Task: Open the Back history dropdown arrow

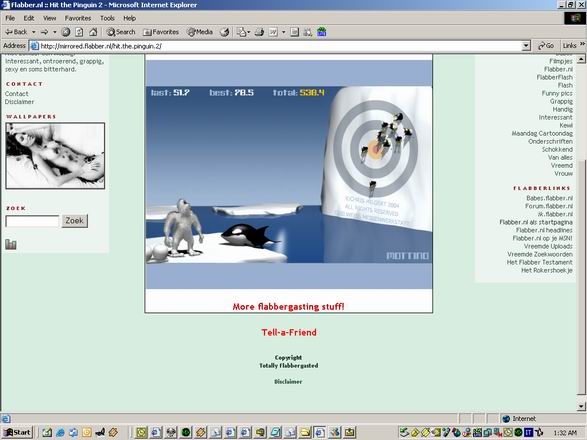Action: click(33, 32)
